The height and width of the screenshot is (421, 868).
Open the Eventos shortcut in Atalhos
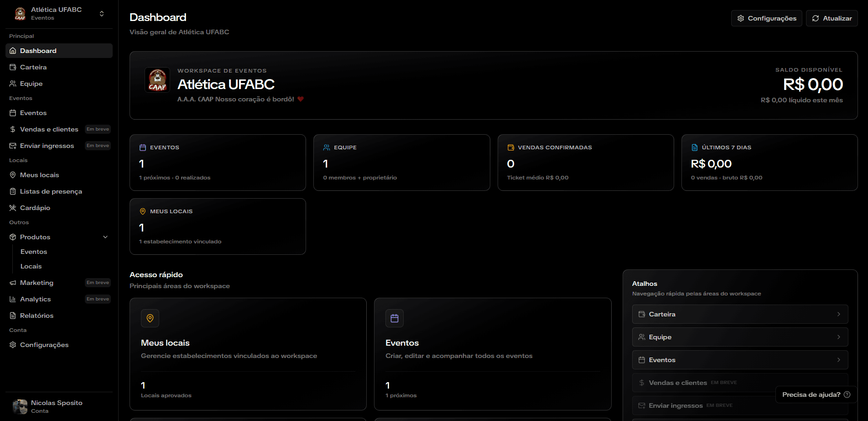(x=740, y=360)
